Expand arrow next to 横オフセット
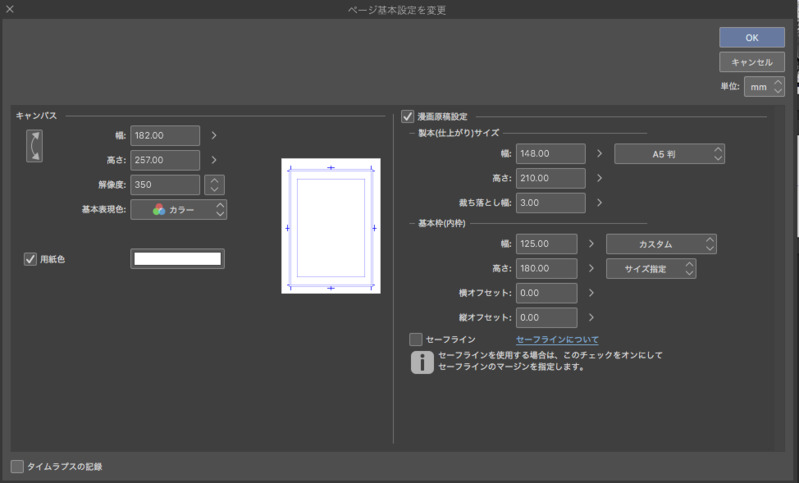This screenshot has width=799, height=483. pyautogui.click(x=591, y=293)
